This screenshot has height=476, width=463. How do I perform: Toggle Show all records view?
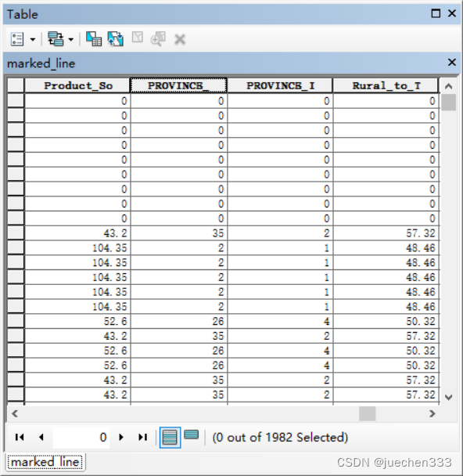(170, 438)
